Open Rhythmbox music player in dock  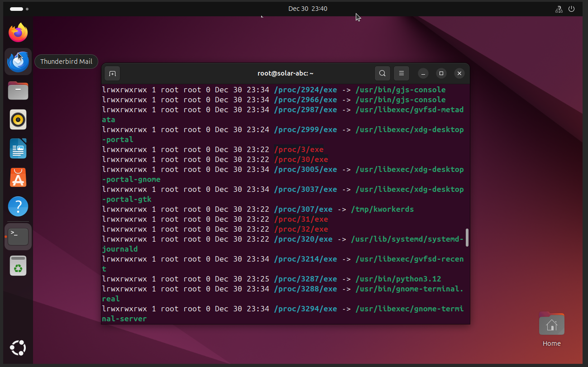point(18,119)
